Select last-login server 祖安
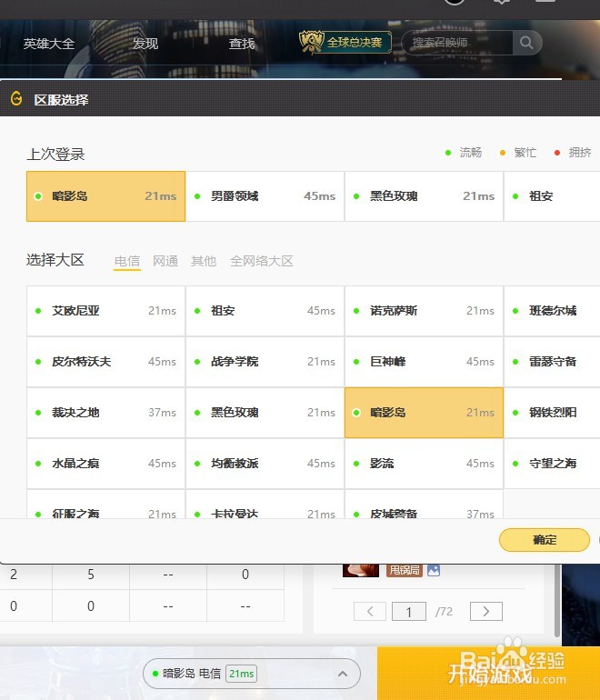The width and height of the screenshot is (600, 700). click(x=552, y=196)
